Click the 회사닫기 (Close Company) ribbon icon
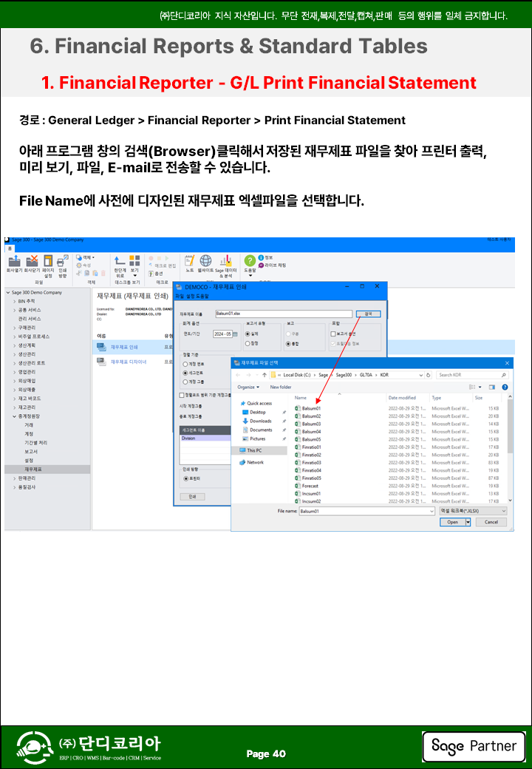532x769 pixels. point(32,260)
